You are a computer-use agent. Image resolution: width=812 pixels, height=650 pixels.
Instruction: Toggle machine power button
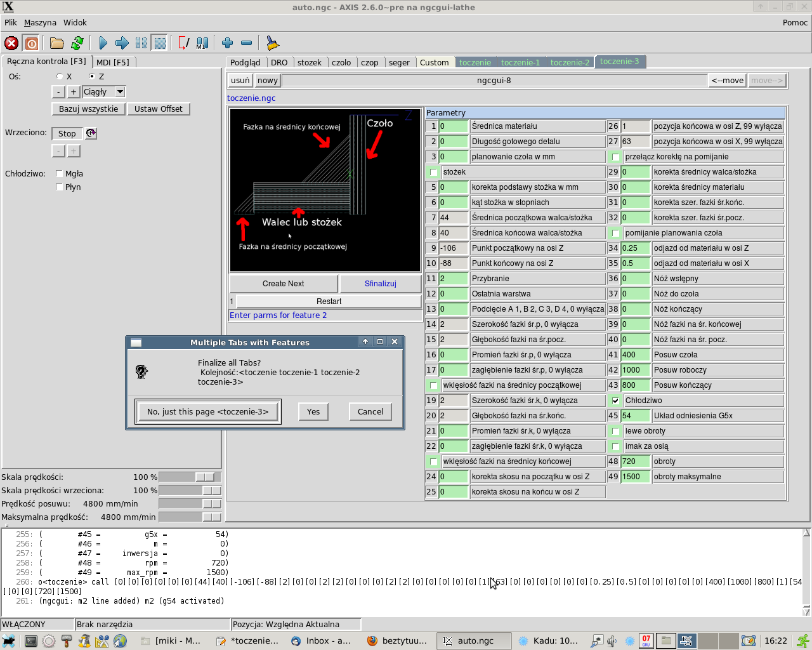(x=31, y=43)
